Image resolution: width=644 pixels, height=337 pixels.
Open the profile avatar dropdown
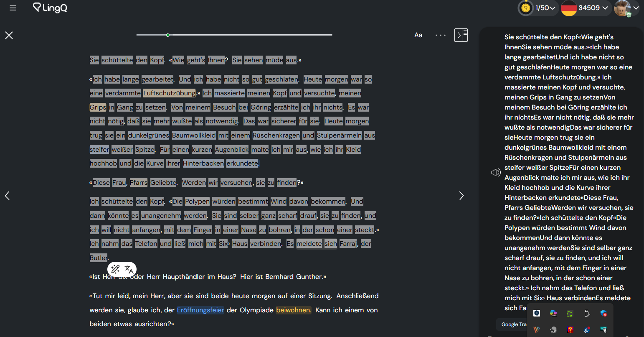626,8
